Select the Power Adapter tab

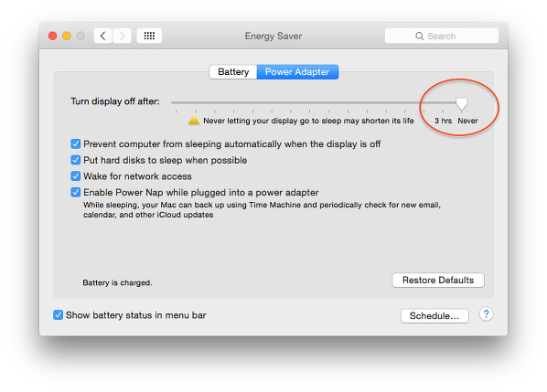coord(297,72)
